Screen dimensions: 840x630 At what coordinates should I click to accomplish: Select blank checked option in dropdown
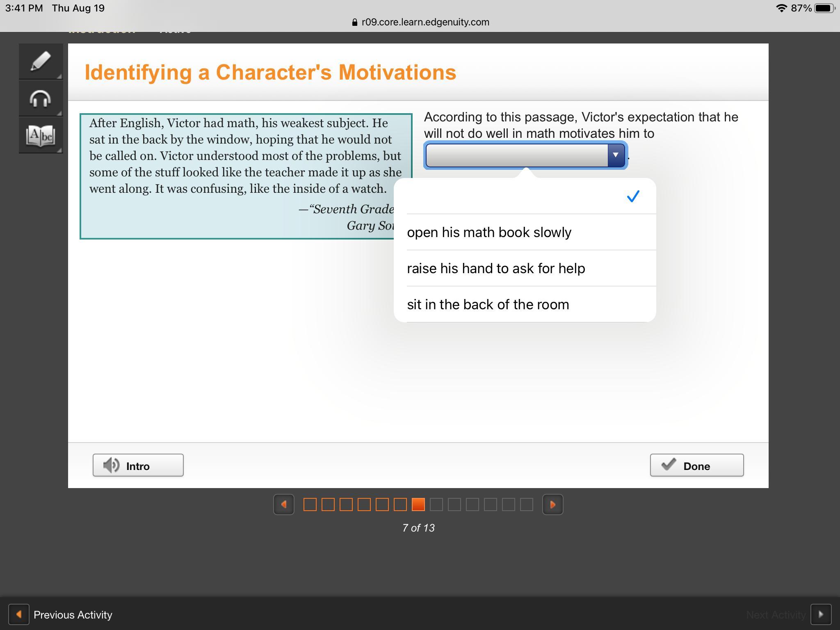[x=525, y=196]
